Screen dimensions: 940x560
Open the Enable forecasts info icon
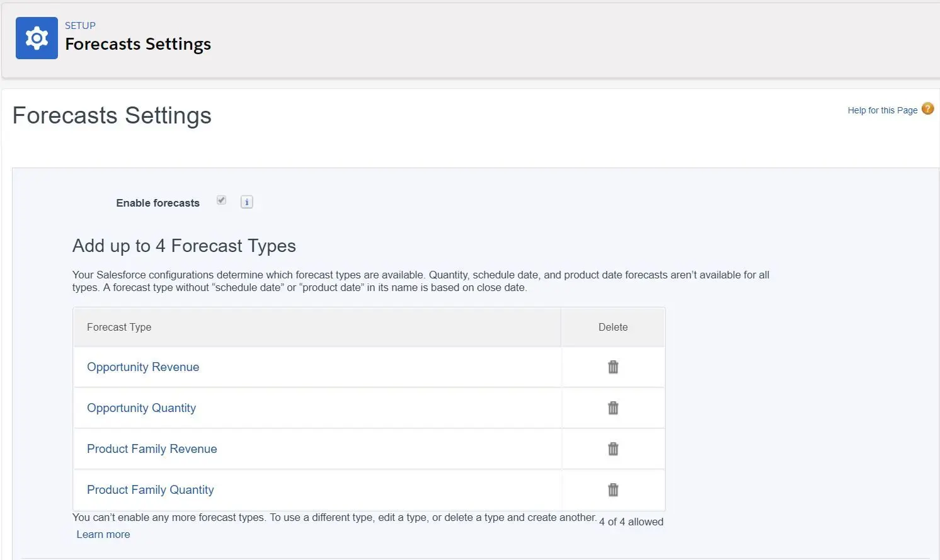tap(247, 202)
